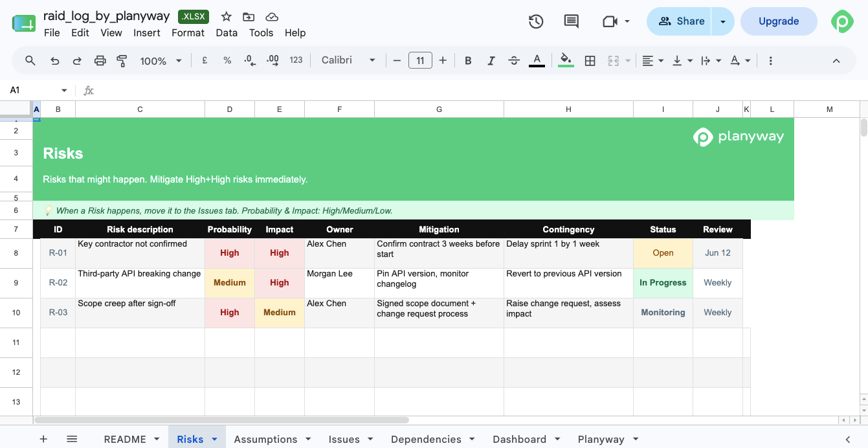Open version history clock icon
868x448 pixels.
click(x=536, y=21)
